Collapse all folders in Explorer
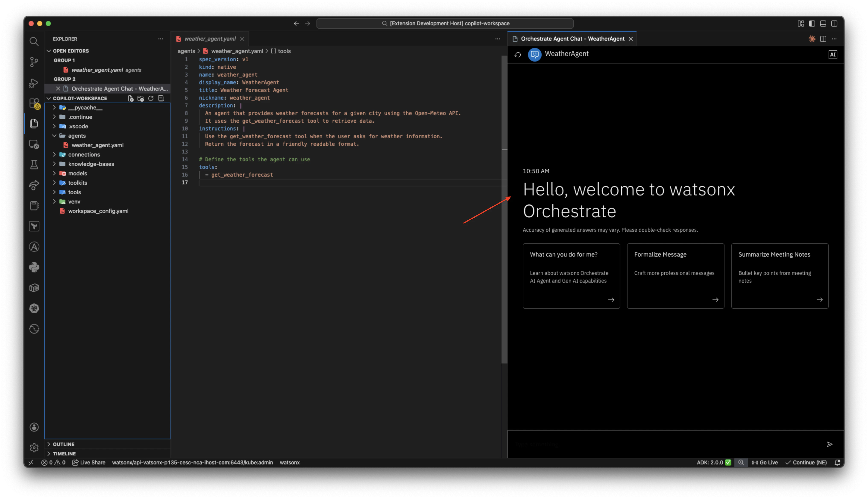This screenshot has height=499, width=868. [x=161, y=98]
